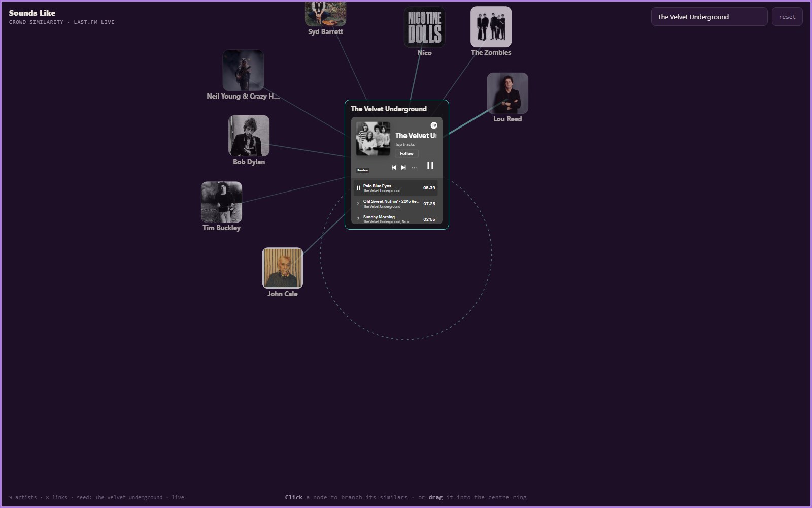Click the Pale Blue Eyes track title
Image resolution: width=812 pixels, height=508 pixels.
377,186
